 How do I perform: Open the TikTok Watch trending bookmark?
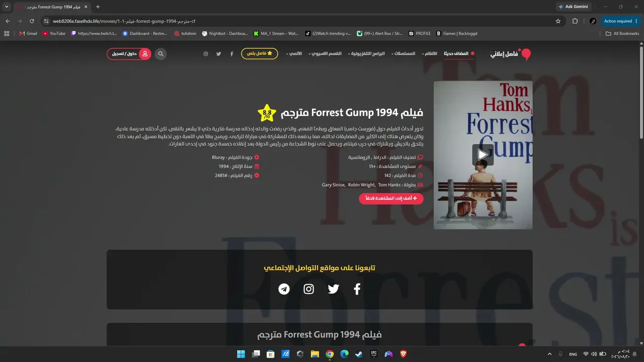click(328, 34)
